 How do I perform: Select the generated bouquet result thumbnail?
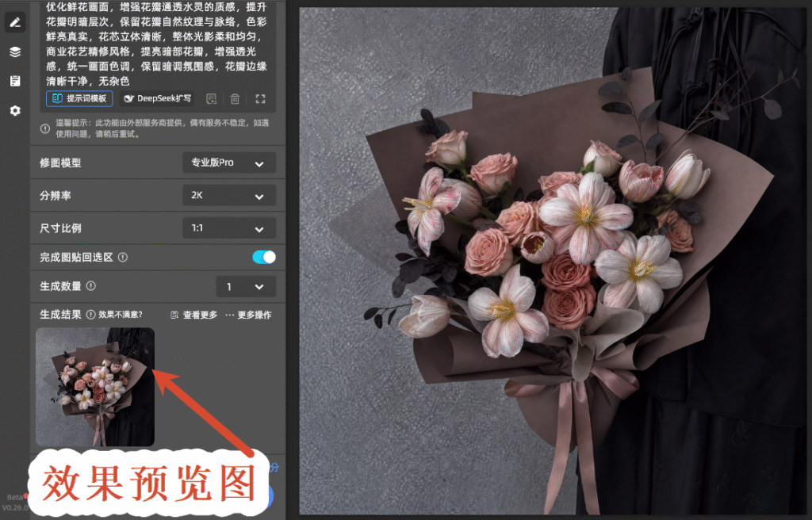95,387
